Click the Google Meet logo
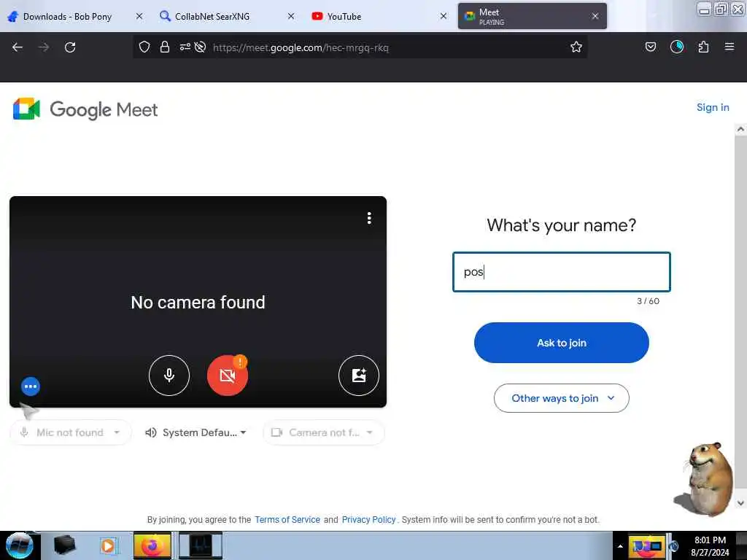The height and width of the screenshot is (560, 747). click(85, 109)
